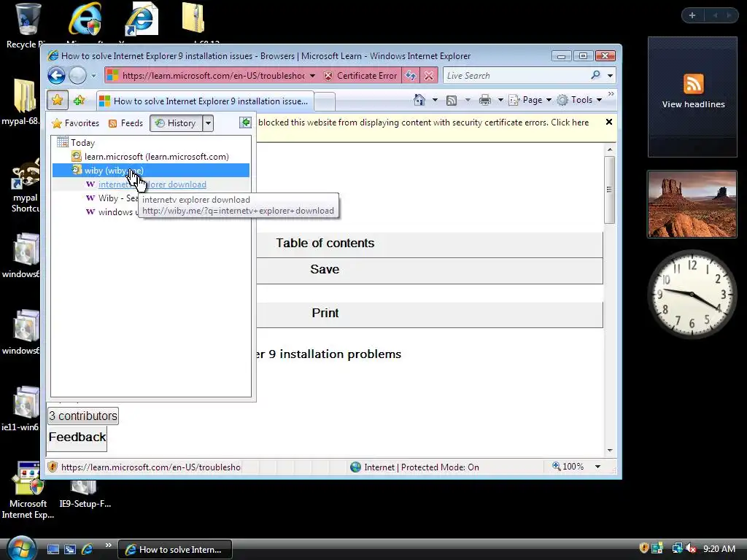Open the search provider dropdown arrow

[610, 76]
